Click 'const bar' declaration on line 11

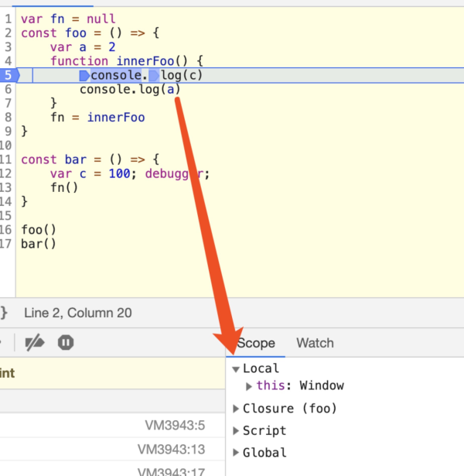tap(53, 159)
